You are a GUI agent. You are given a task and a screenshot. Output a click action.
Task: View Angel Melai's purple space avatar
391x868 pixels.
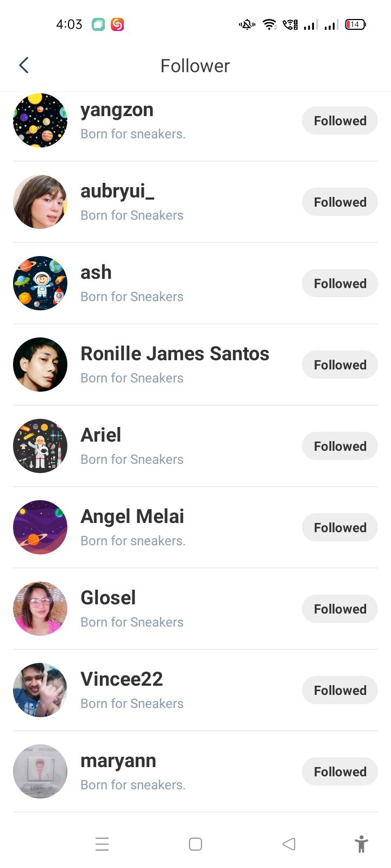pos(40,527)
